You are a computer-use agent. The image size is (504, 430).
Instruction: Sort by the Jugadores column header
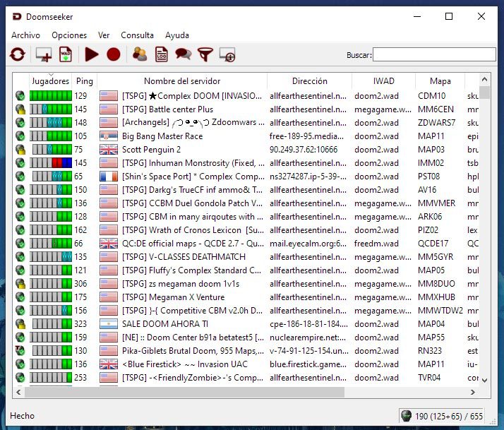point(50,81)
